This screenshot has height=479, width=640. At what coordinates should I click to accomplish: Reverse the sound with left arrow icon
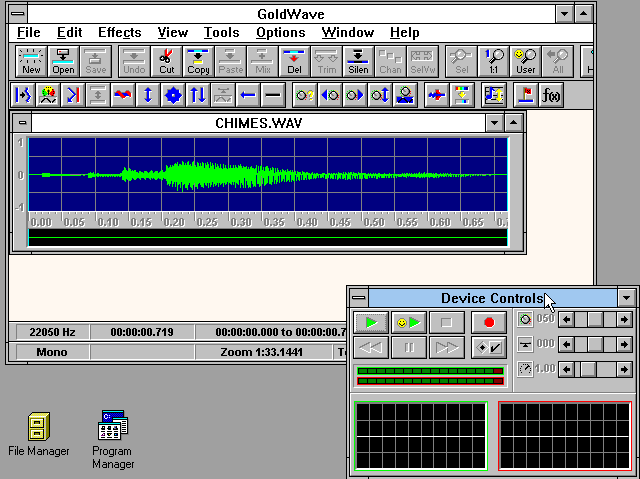(x=248, y=95)
